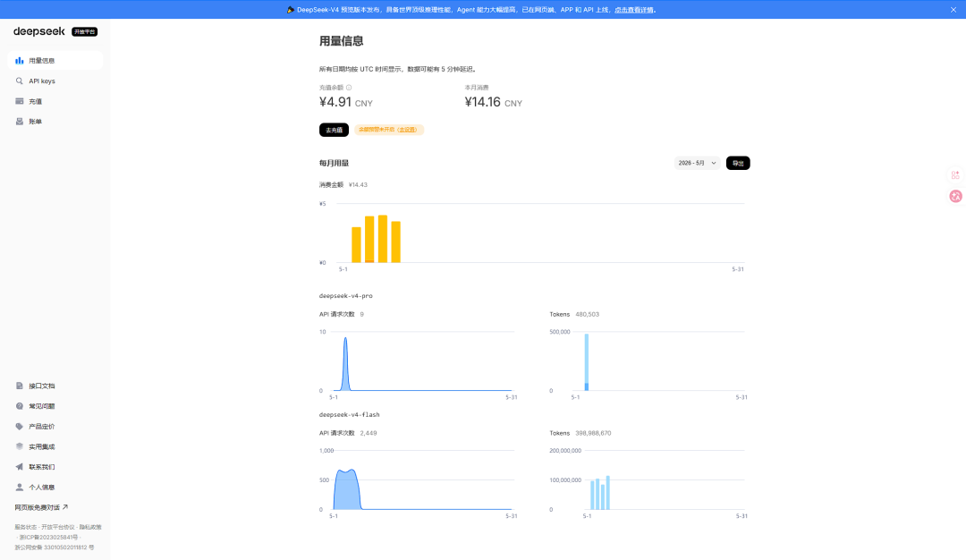Click the 本月消费 label
Viewport: 966px width, 560px height.
click(476, 88)
